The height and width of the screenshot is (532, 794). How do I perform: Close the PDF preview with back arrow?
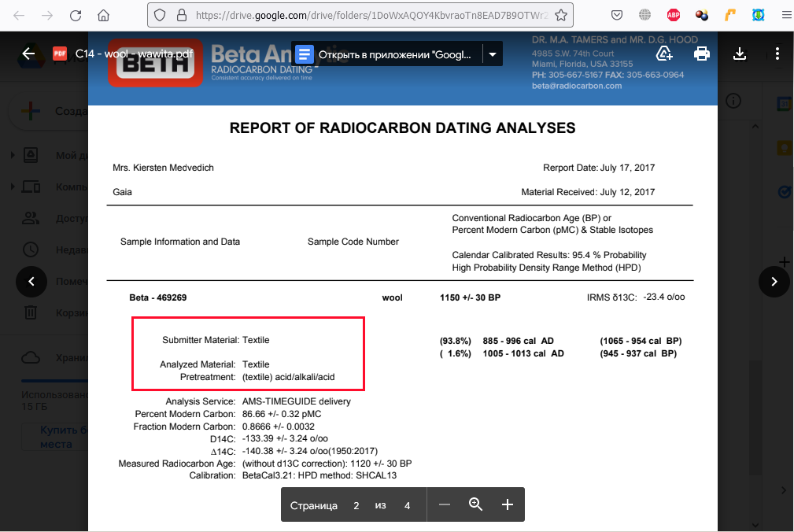(x=28, y=54)
